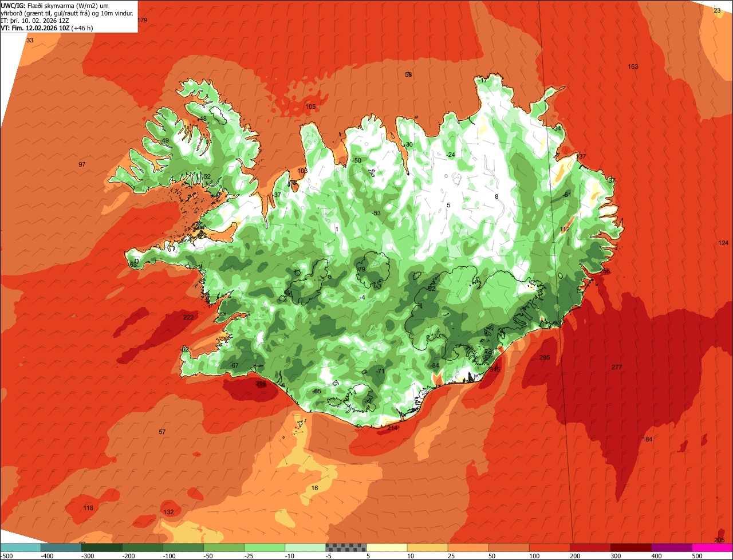
Task: Select the checkered -5 to 5 legend swatch
Action: [346, 547]
